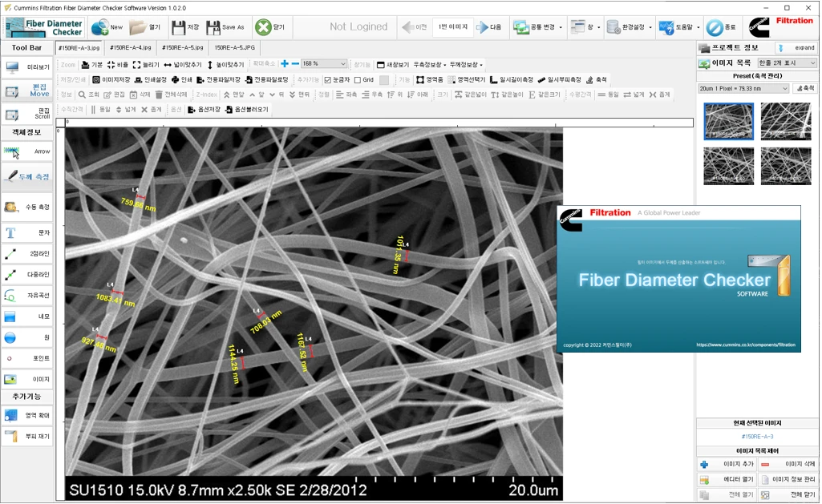Go to the previous image with 이전 arrow
Screen dimensions: 822x504
click(414, 26)
